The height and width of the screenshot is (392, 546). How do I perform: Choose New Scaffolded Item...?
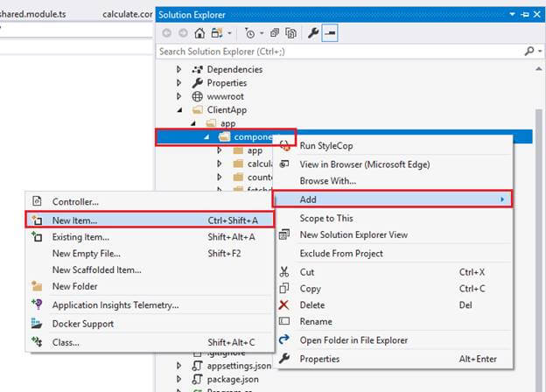[x=150, y=269]
